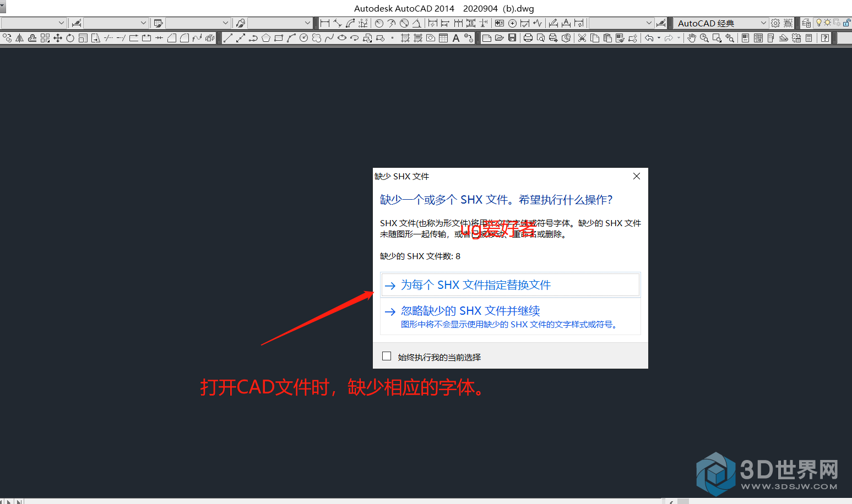This screenshot has height=504, width=852.
Task: Select the Revision Cloud tool
Action: coord(317,38)
